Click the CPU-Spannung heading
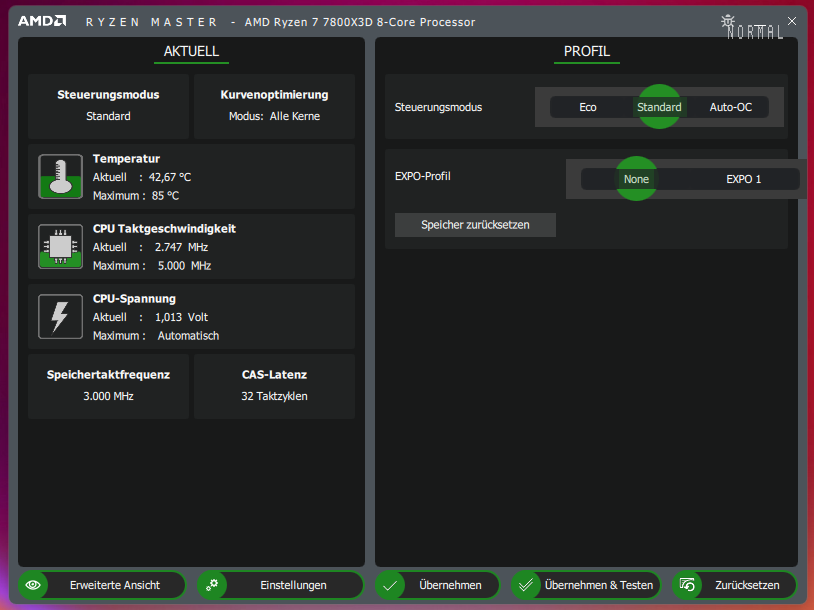The width and height of the screenshot is (814, 610). tap(134, 299)
